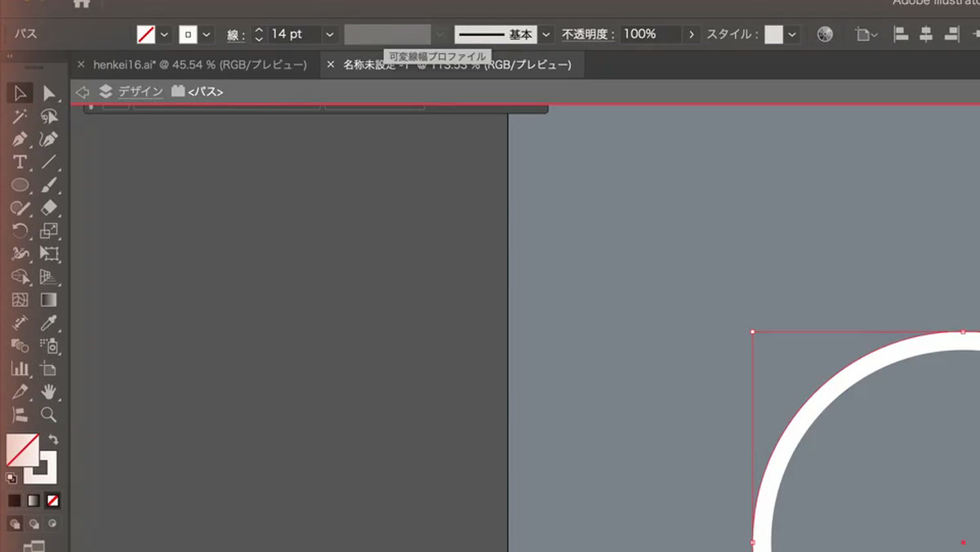Select the Shape Builder tool
Image resolution: width=980 pixels, height=552 pixels.
click(20, 277)
